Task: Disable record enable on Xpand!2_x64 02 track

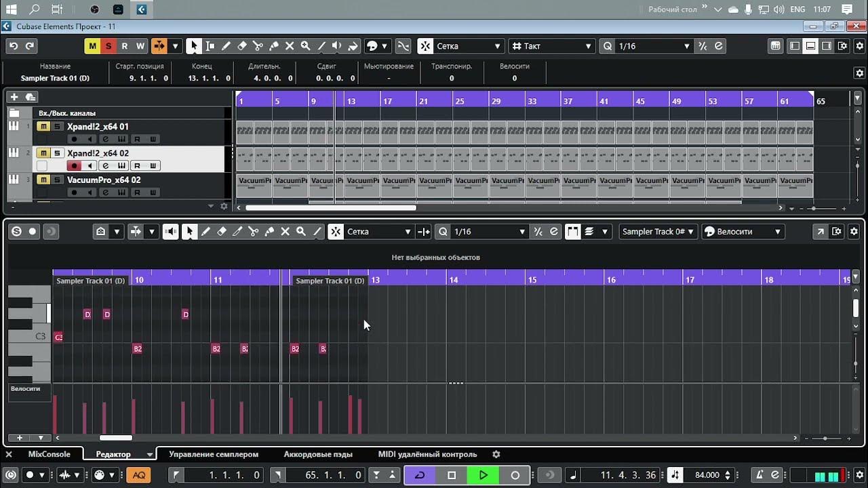Action: pyautogui.click(x=75, y=166)
